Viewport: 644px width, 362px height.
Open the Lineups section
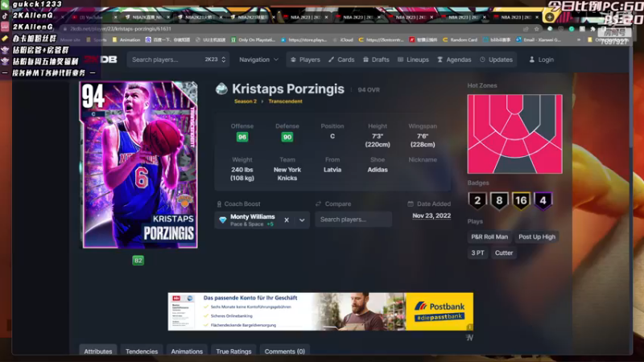pyautogui.click(x=413, y=60)
